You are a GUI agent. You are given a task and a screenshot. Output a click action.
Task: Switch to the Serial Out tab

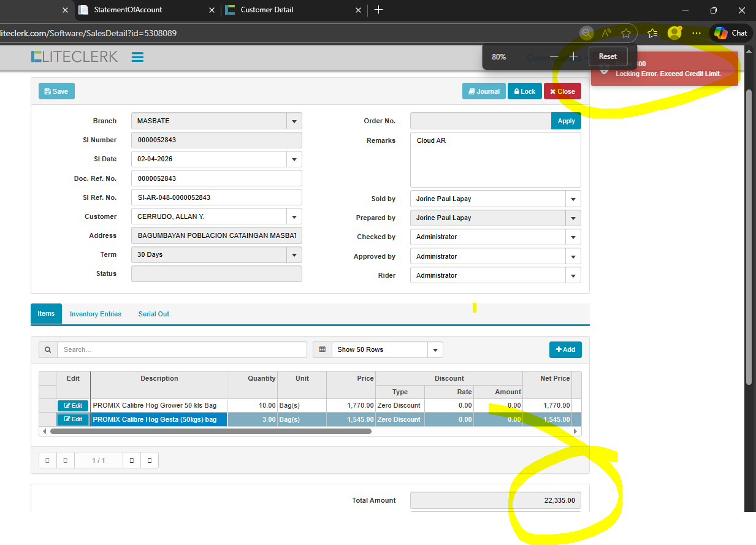tap(153, 314)
